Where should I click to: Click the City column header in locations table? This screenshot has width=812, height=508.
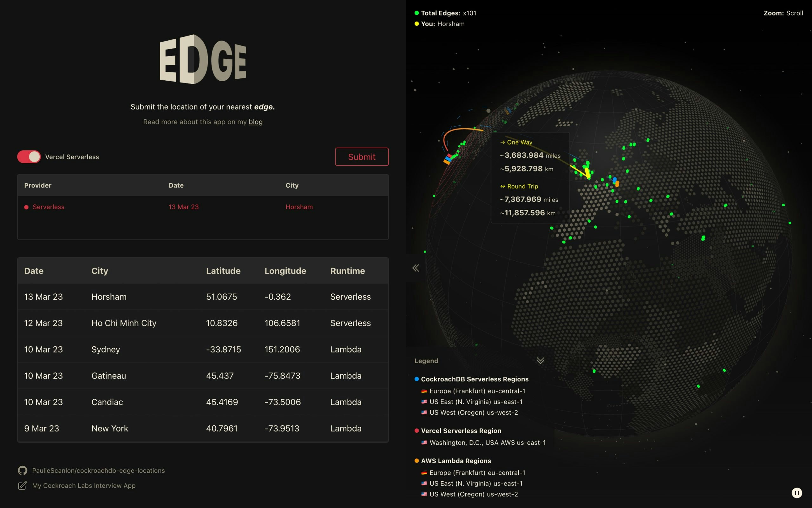[100, 271]
